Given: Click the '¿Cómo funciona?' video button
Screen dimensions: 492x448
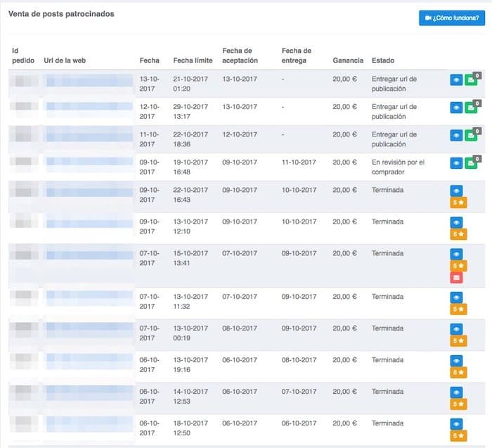Looking at the screenshot, I should click(451, 18).
